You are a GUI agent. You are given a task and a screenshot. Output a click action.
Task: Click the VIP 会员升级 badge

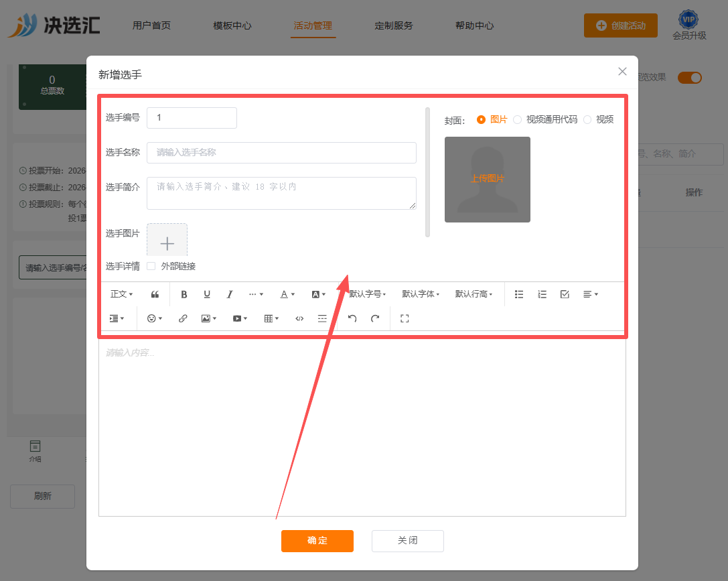(689, 25)
